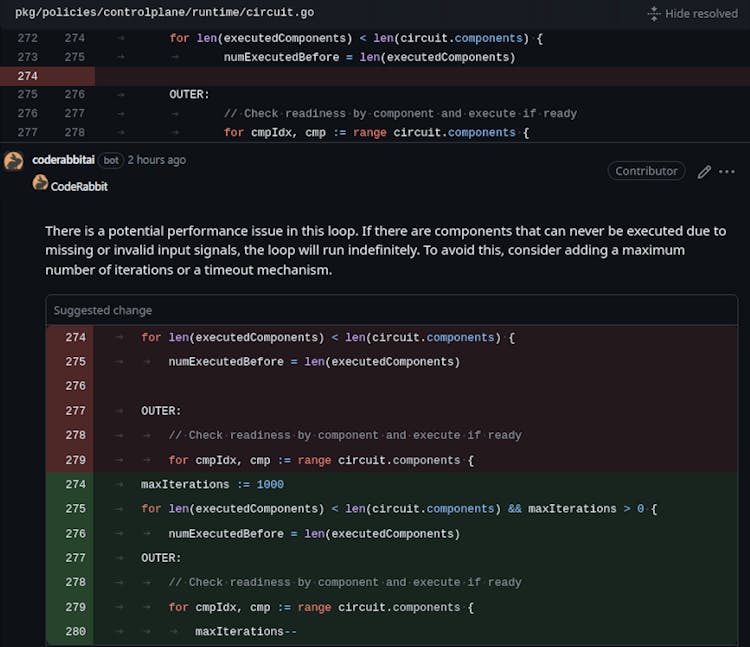
Task: Click the Contributor badge
Action: point(646,171)
